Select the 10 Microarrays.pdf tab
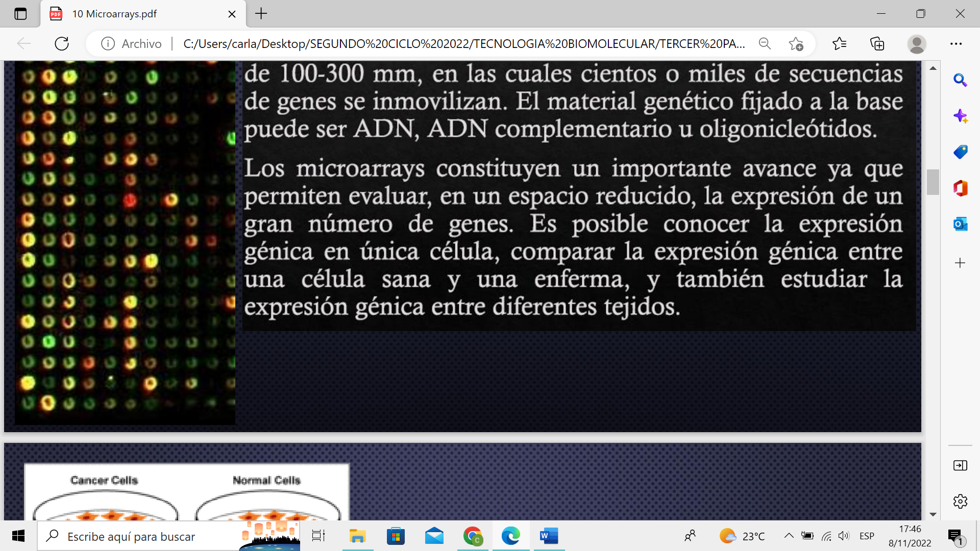 click(x=143, y=14)
